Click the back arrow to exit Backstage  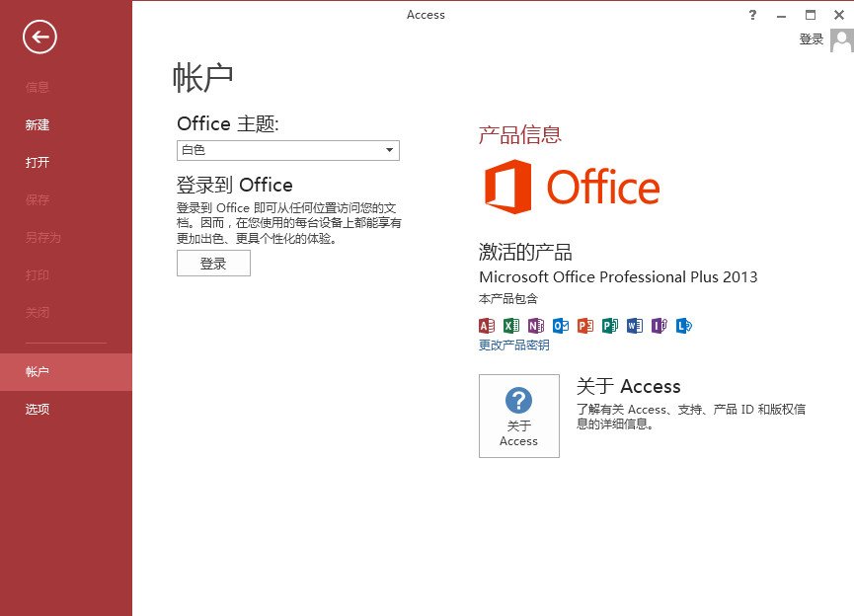tap(39, 38)
